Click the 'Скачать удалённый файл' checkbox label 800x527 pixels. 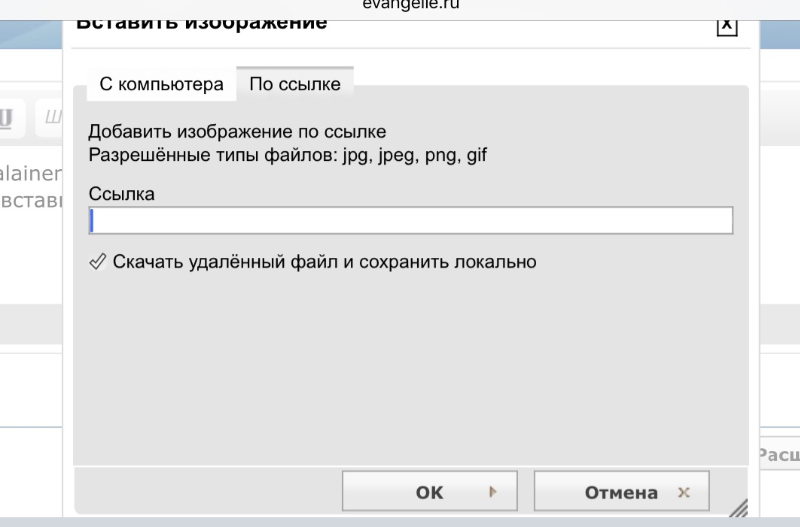pos(325,262)
